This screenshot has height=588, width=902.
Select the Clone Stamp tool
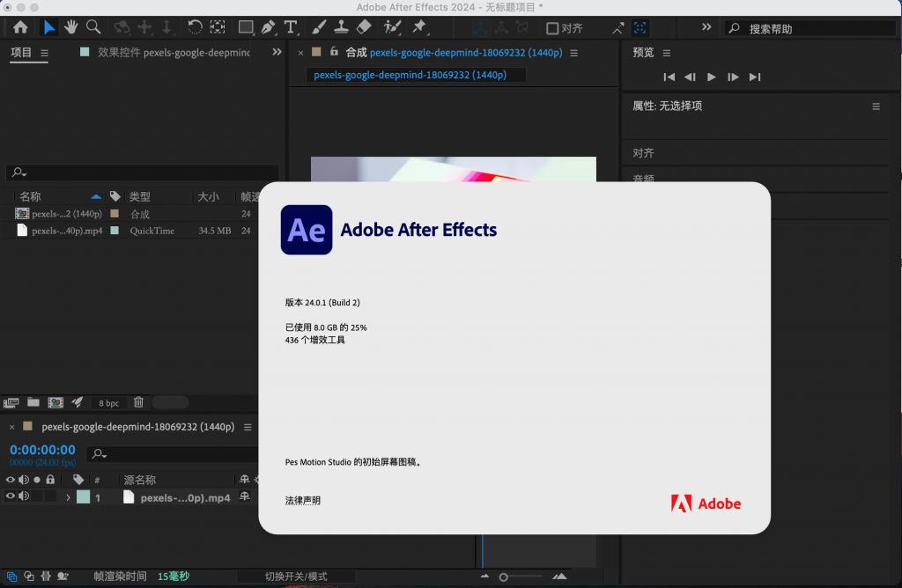[x=341, y=27]
